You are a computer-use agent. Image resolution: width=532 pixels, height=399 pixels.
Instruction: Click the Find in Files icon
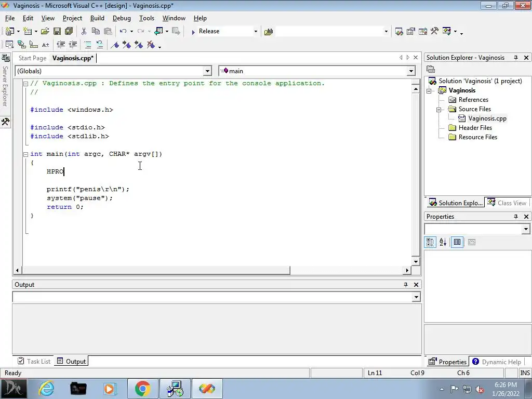269,32
